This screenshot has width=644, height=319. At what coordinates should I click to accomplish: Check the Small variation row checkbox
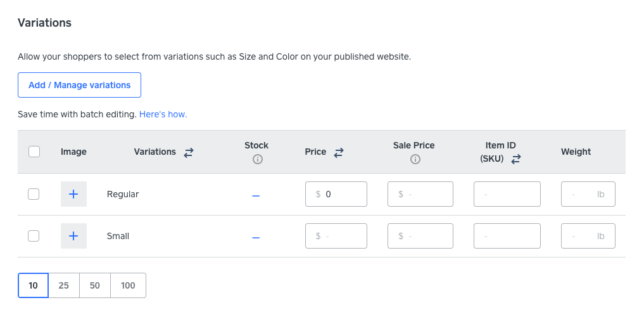click(34, 236)
